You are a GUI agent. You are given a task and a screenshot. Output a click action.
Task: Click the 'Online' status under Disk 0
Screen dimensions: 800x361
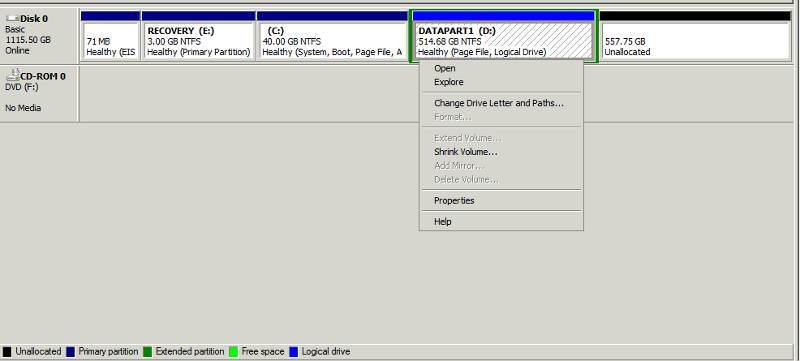[17, 50]
